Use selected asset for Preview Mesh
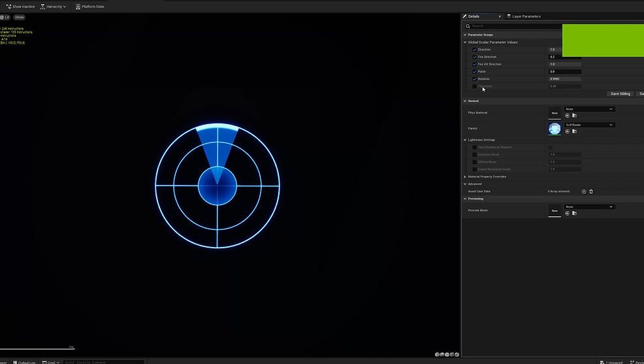Image resolution: width=644 pixels, height=364 pixels. tap(567, 214)
